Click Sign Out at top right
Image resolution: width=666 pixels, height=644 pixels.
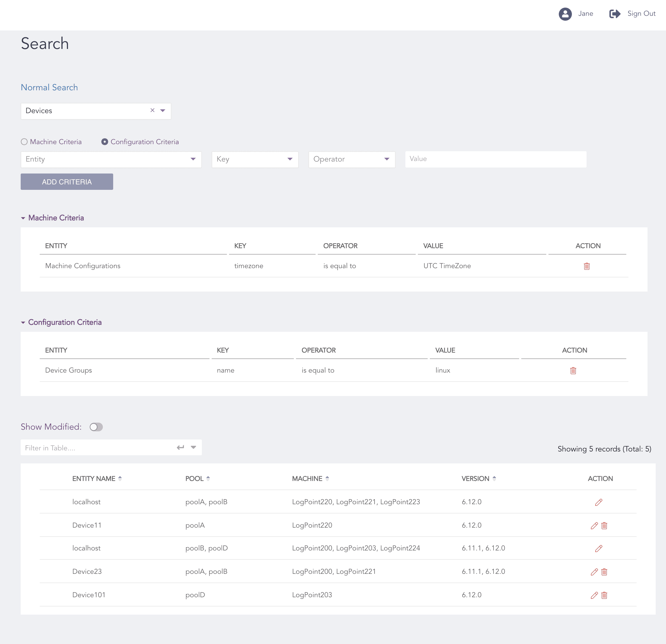(x=641, y=14)
